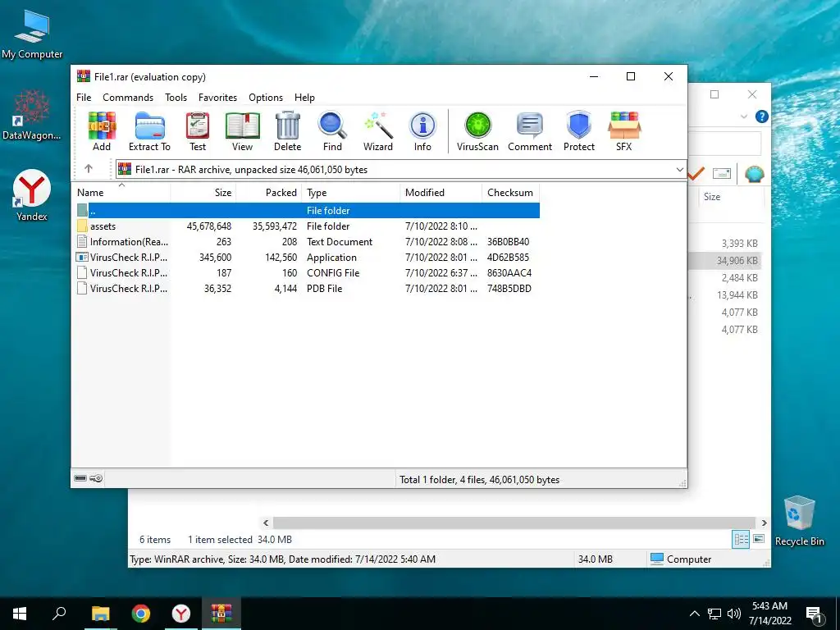Click checksum 4D62B585 cell
The width and height of the screenshot is (840, 630).
pos(508,257)
